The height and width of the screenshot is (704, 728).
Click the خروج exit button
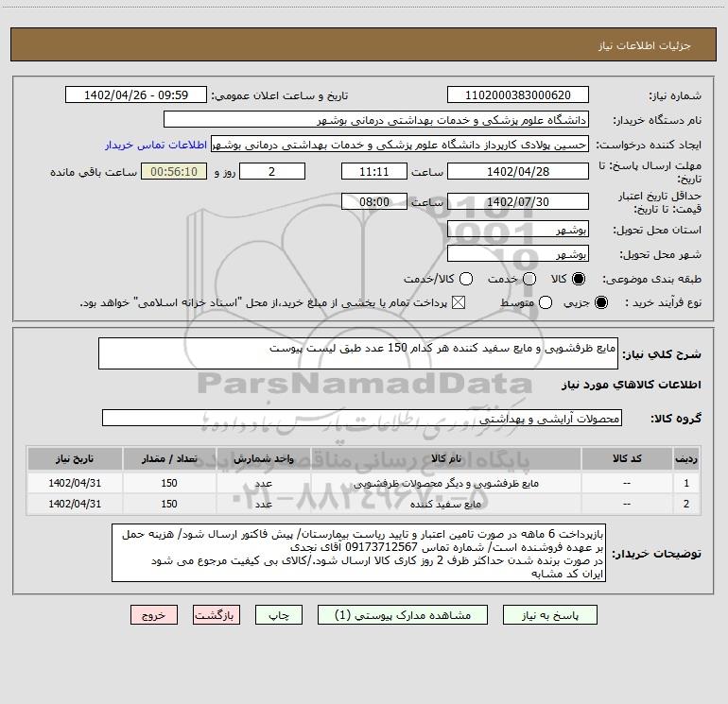[x=154, y=615]
